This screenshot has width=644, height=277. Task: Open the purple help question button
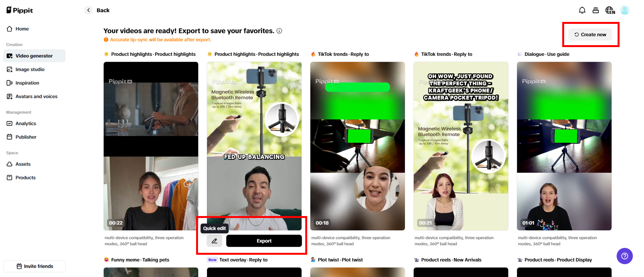point(624,256)
